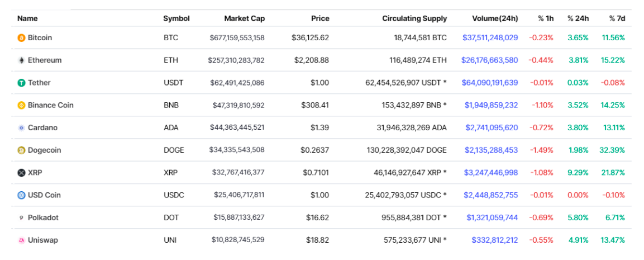
Task: Open Bitcoin 24h volume link
Action: point(490,38)
